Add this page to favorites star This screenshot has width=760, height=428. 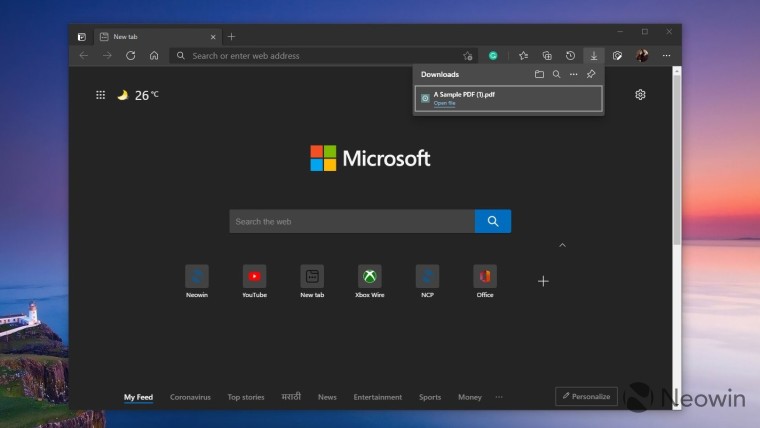(467, 56)
